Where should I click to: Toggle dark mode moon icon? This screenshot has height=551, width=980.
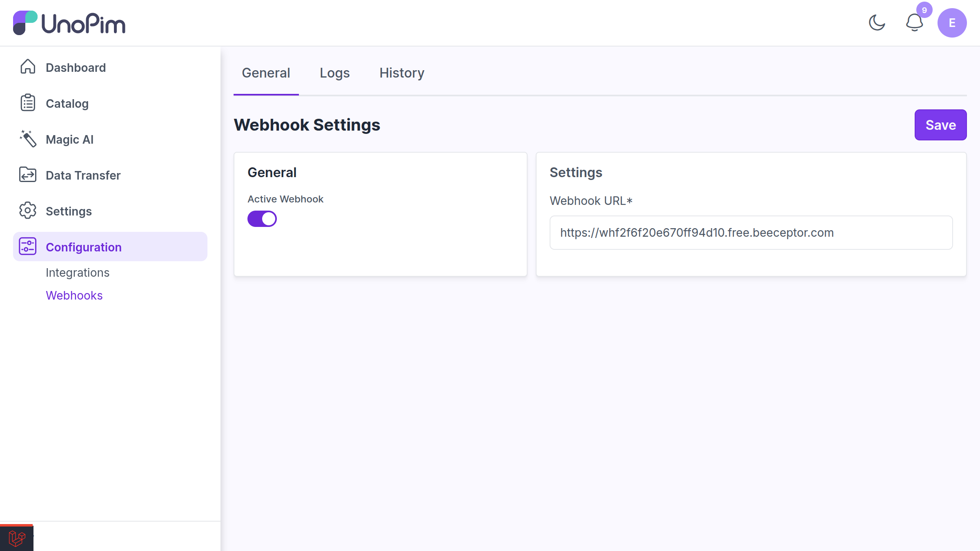coord(877,23)
